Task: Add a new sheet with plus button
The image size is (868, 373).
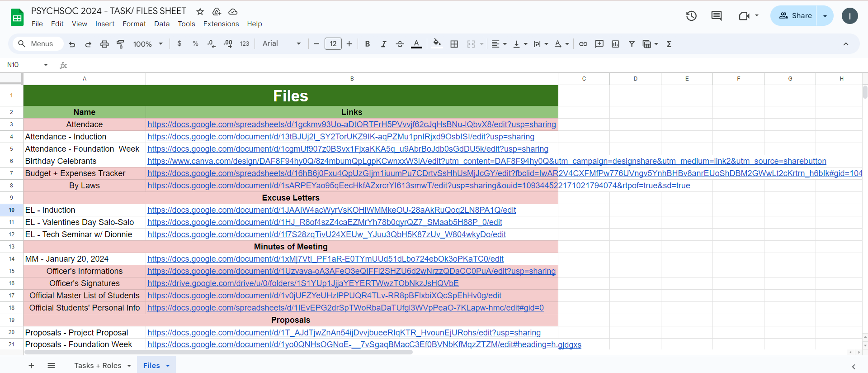Action: point(31,366)
